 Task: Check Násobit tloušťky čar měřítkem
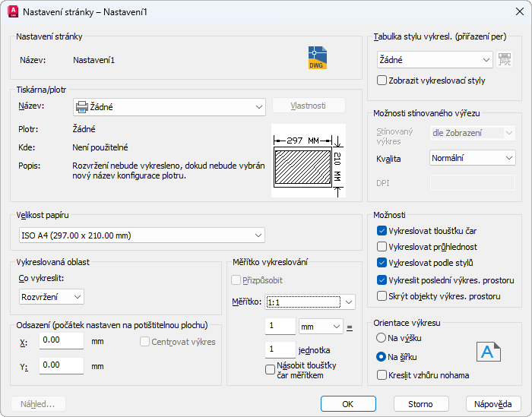tap(270, 370)
